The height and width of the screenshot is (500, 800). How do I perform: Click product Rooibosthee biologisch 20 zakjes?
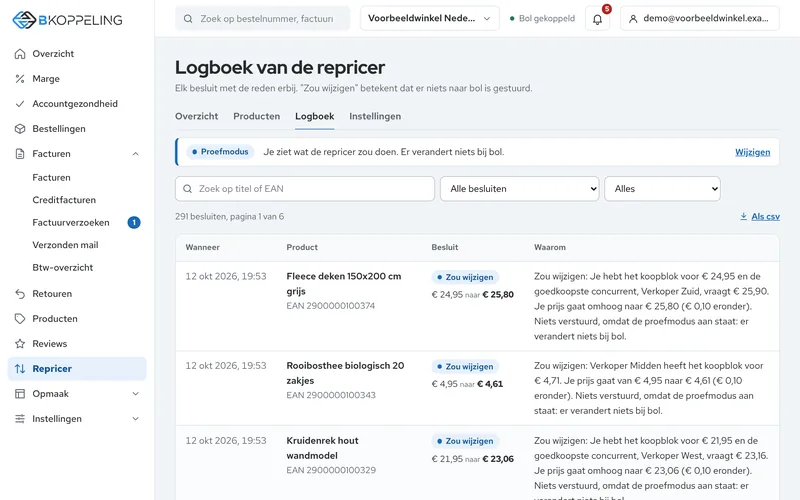pos(345,373)
